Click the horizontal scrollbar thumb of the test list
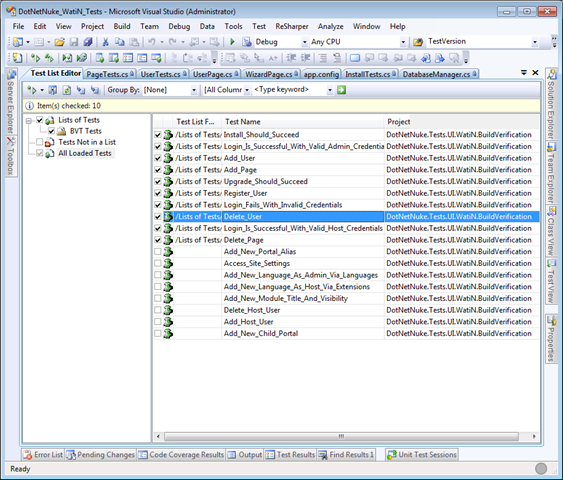The image size is (563, 480). pyautogui.click(x=341, y=437)
